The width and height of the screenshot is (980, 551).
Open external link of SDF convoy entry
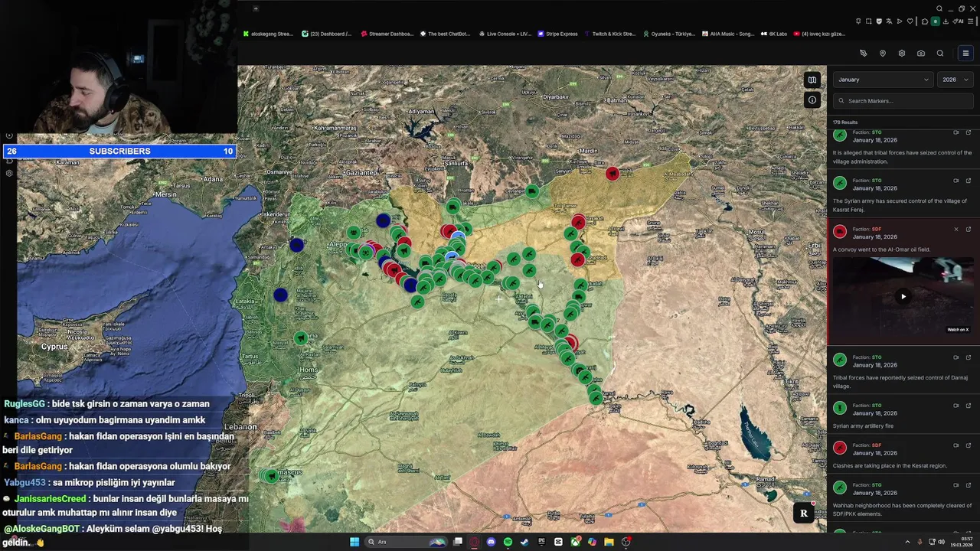tap(968, 230)
